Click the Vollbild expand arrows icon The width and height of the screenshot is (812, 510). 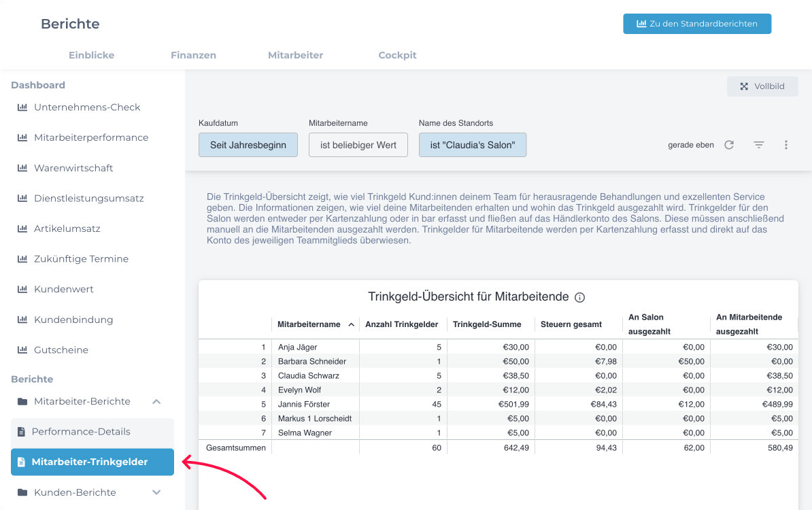tap(744, 86)
